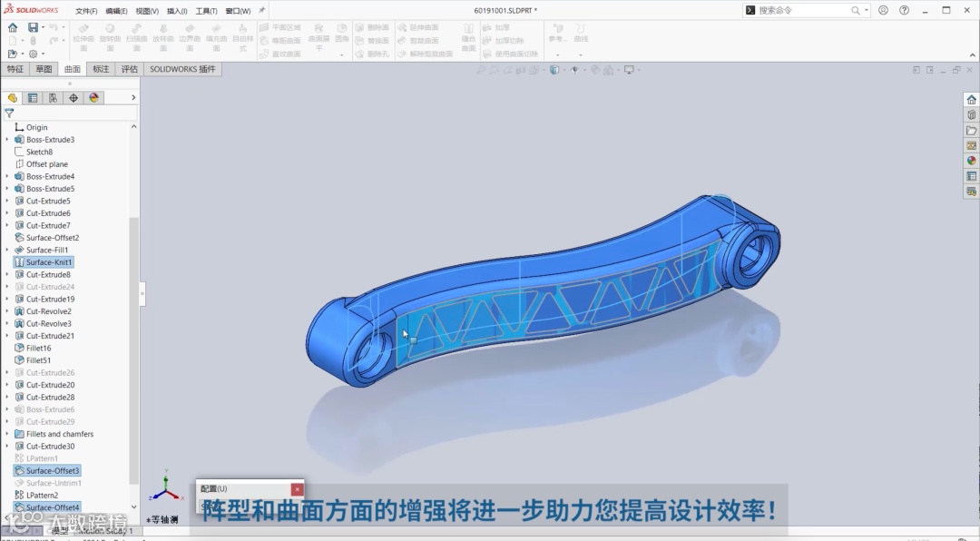Switch to the 草图 ribbon tab
980x541 pixels.
(x=44, y=69)
